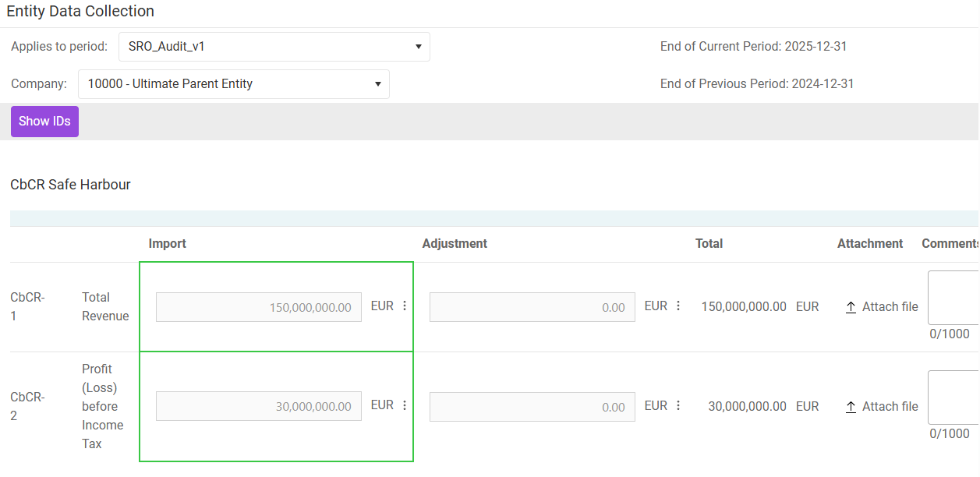Image resolution: width=980 pixels, height=477 pixels.
Task: Open options menu beside Total Revenue Import
Action: point(405,306)
